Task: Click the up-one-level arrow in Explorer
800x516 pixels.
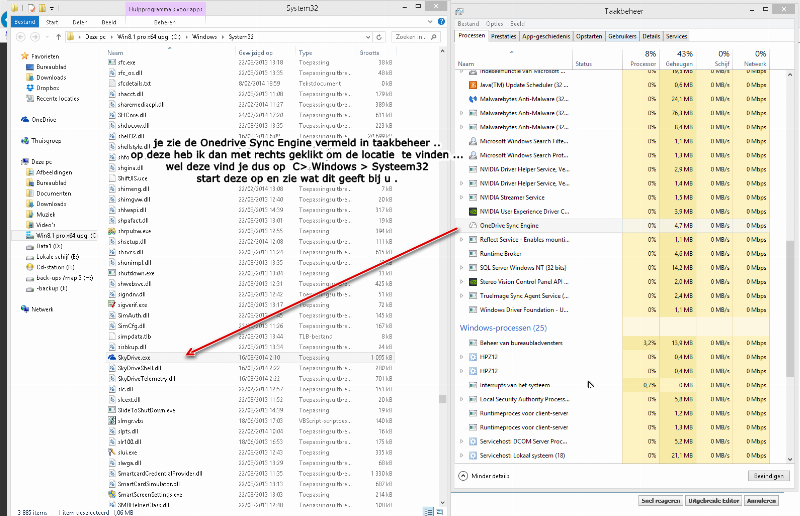Action: point(58,37)
